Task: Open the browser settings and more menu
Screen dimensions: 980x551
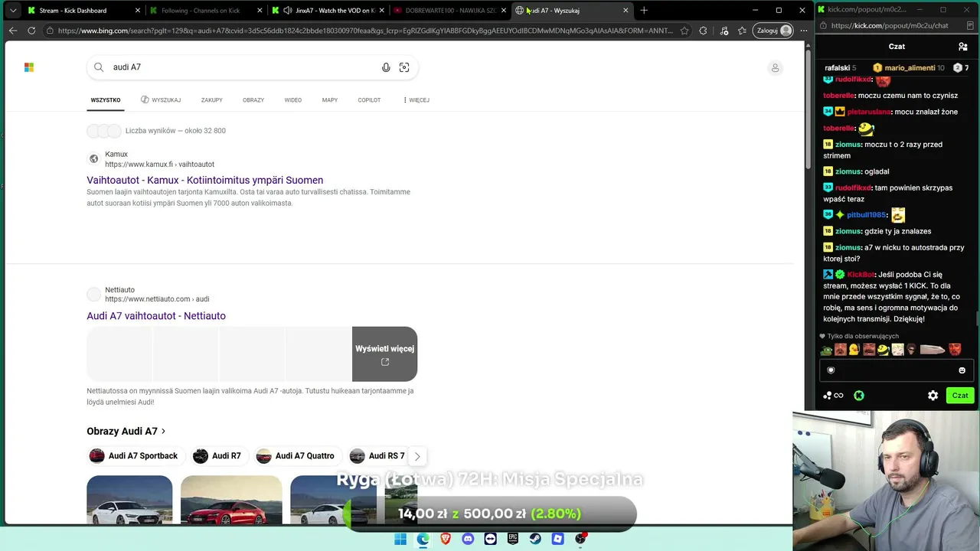Action: pyautogui.click(x=803, y=31)
